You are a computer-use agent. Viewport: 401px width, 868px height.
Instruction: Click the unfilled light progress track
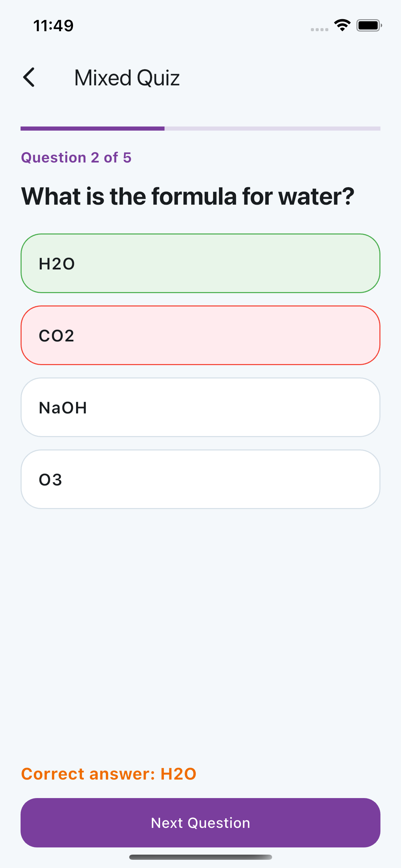(x=272, y=129)
